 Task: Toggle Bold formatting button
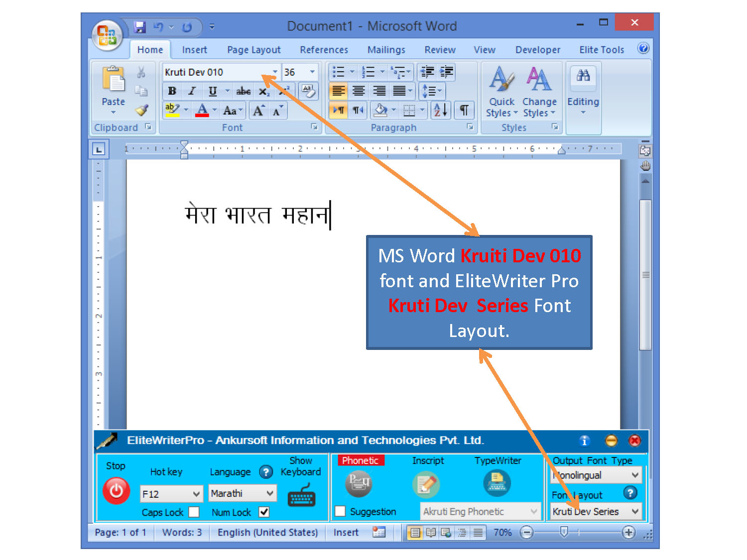tap(172, 91)
